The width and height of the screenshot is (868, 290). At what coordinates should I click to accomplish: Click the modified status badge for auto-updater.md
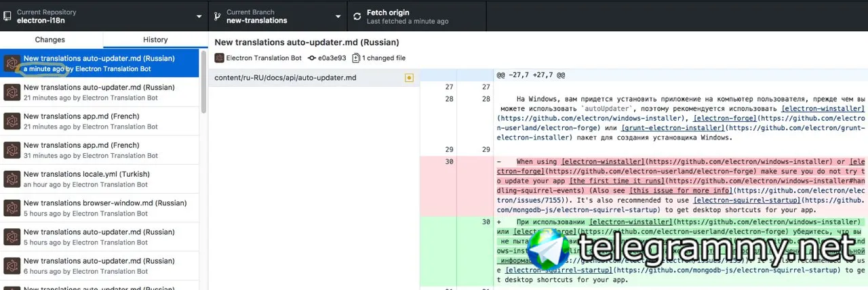pyautogui.click(x=408, y=78)
